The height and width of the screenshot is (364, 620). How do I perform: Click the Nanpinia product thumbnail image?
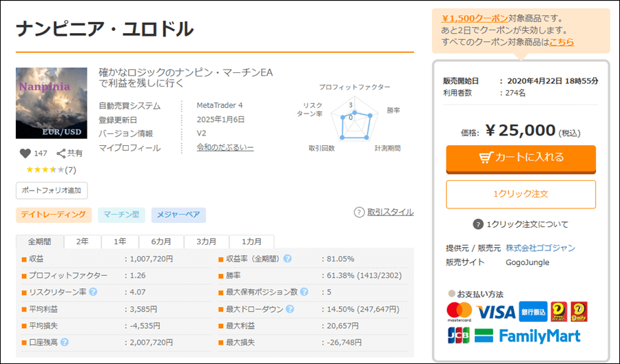click(x=51, y=103)
